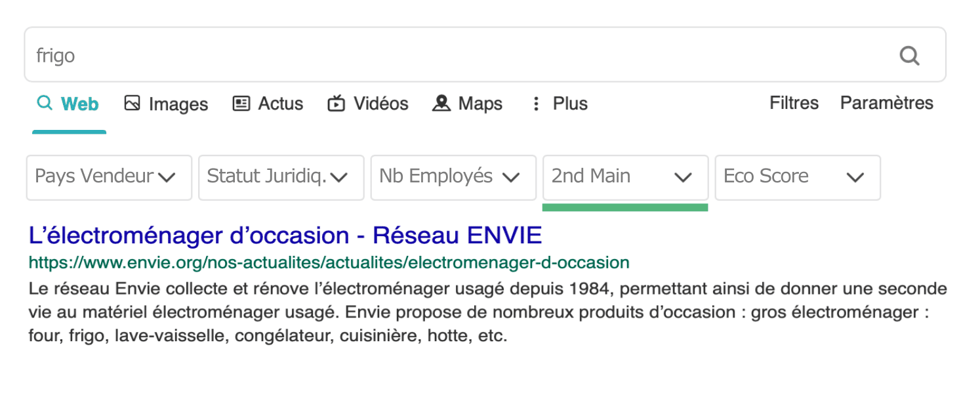Click the magnifying glass search icon
This screenshot has width=980, height=412.
pyautogui.click(x=909, y=55)
